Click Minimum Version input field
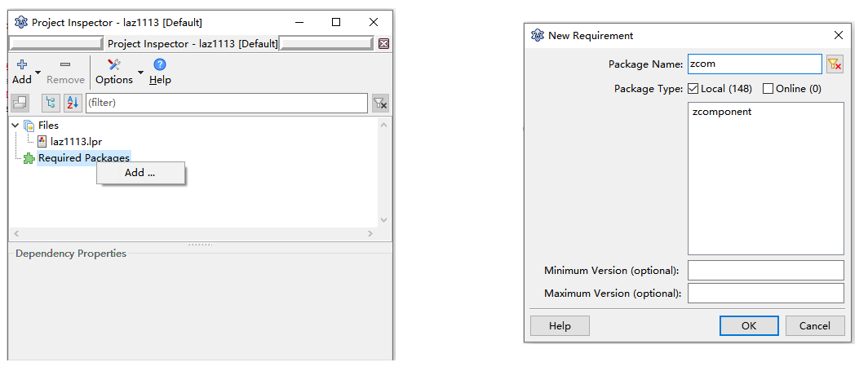This screenshot has height=371, width=868. tap(765, 271)
